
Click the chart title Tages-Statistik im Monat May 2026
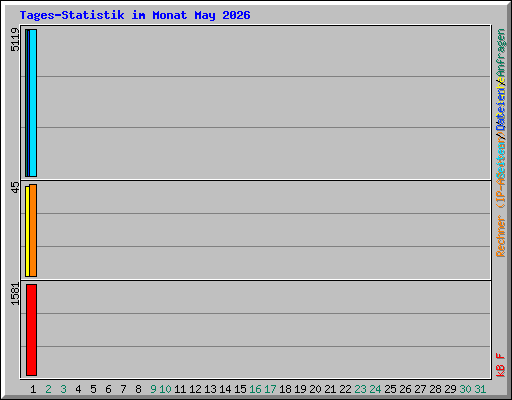pos(135,15)
